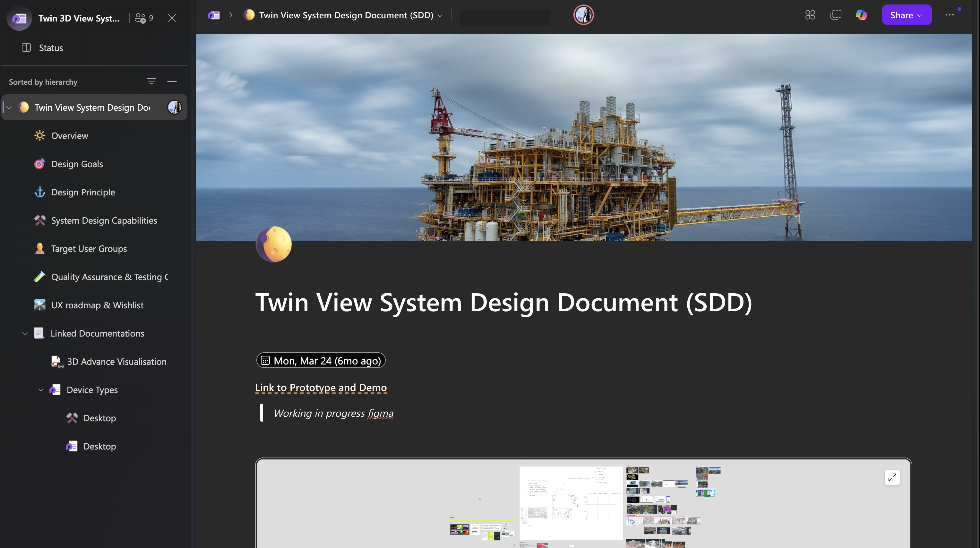Viewport: 980px width, 548px height.
Task: Click the workspace icon in breadcrumb
Action: click(x=214, y=15)
